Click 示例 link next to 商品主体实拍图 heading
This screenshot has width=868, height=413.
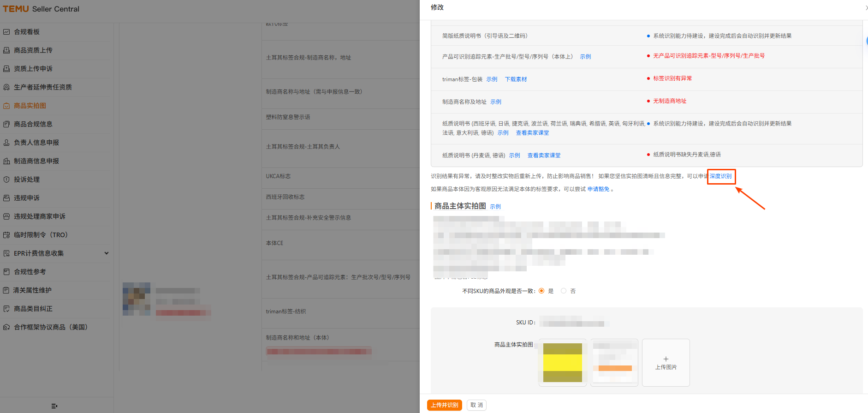tap(495, 207)
